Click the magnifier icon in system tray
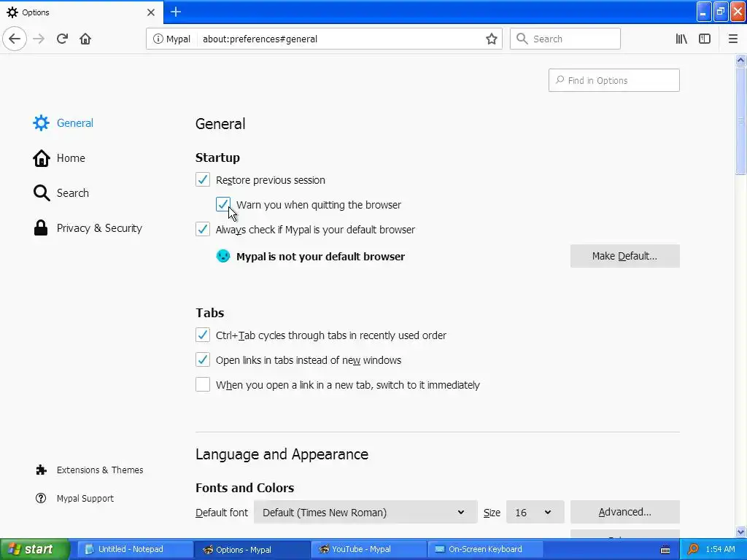The width and height of the screenshot is (747, 560). coord(693,550)
